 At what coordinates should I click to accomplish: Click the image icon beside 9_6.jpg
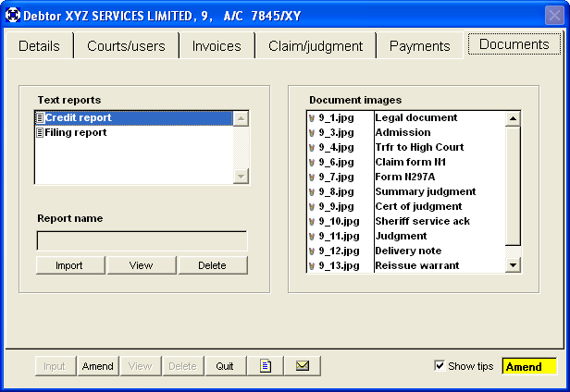coord(312,163)
